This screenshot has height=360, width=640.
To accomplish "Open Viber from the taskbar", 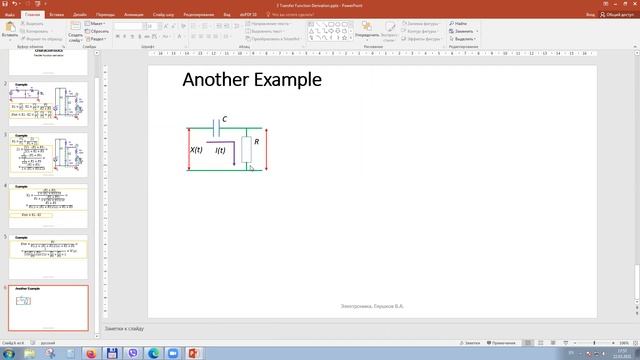I will tap(133, 353).
